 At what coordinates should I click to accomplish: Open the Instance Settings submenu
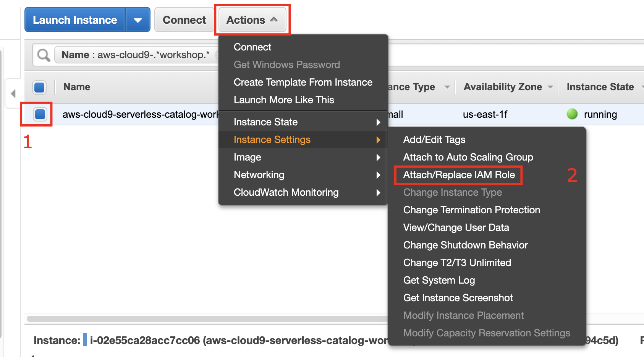click(x=303, y=140)
